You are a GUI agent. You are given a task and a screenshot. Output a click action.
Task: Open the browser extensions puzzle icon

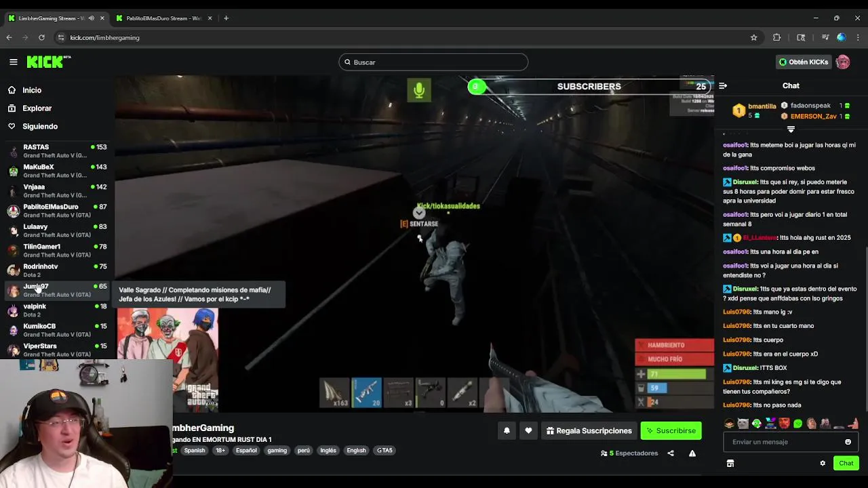click(777, 38)
